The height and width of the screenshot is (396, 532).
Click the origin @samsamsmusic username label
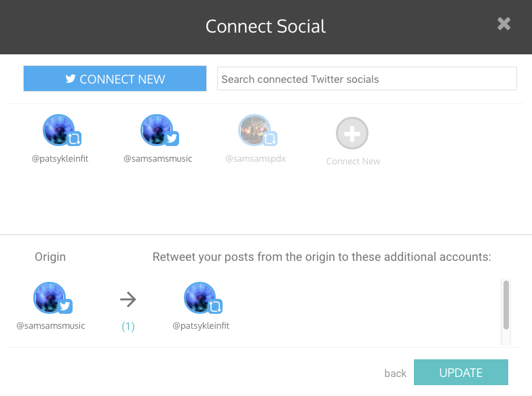[x=50, y=326]
